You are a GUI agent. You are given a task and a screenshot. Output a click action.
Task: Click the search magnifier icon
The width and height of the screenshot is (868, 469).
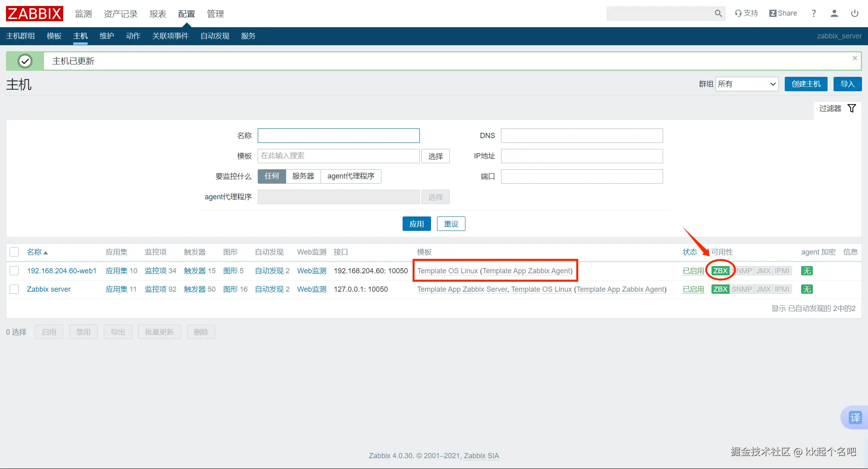point(718,14)
